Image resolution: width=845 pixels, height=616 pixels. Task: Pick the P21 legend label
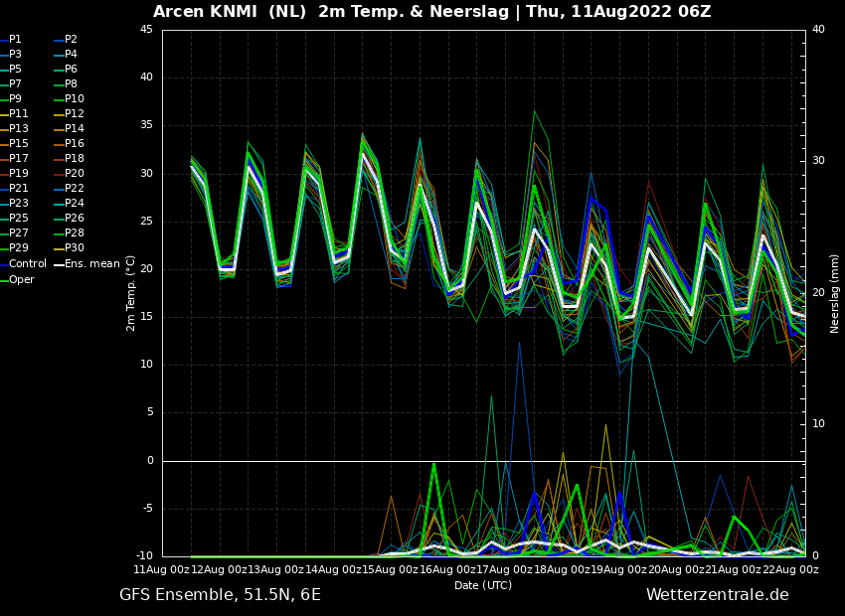(x=18, y=188)
